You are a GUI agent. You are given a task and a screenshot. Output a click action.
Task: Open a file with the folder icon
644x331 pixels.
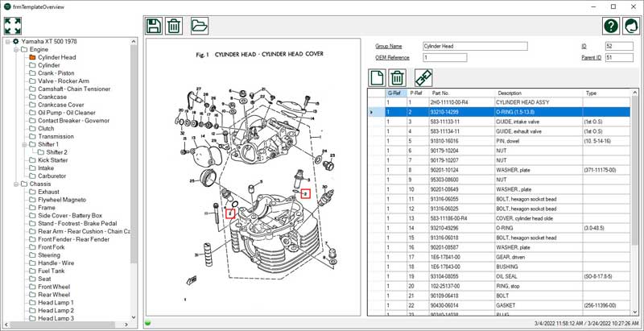coord(200,25)
